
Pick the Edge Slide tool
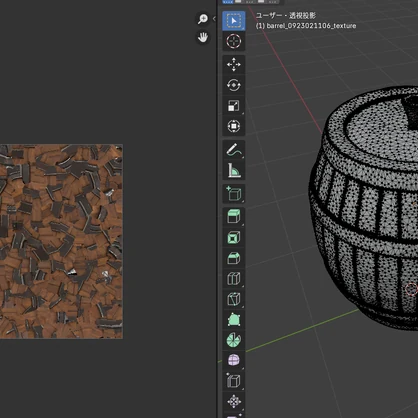pos(234,381)
